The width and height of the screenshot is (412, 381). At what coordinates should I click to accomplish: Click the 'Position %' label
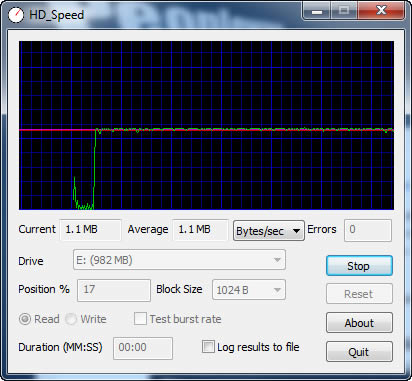click(44, 289)
